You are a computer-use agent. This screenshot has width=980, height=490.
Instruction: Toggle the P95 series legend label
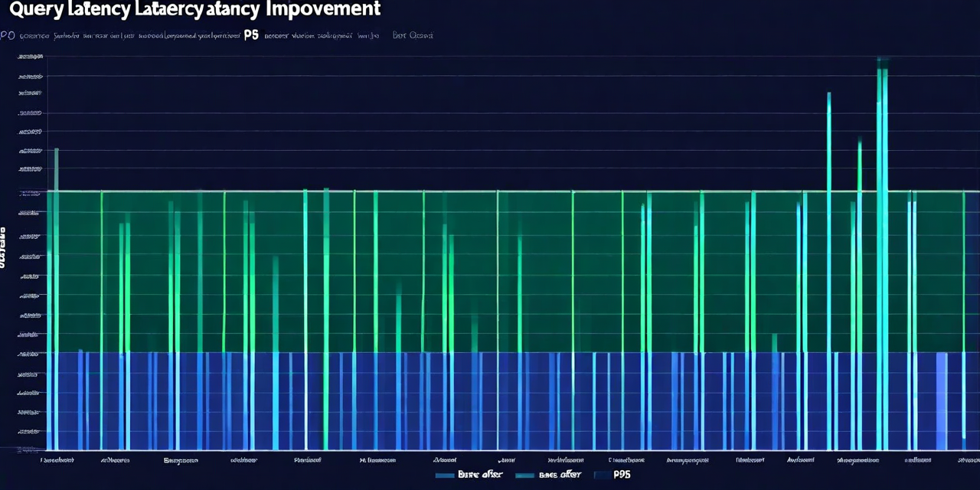click(x=622, y=475)
